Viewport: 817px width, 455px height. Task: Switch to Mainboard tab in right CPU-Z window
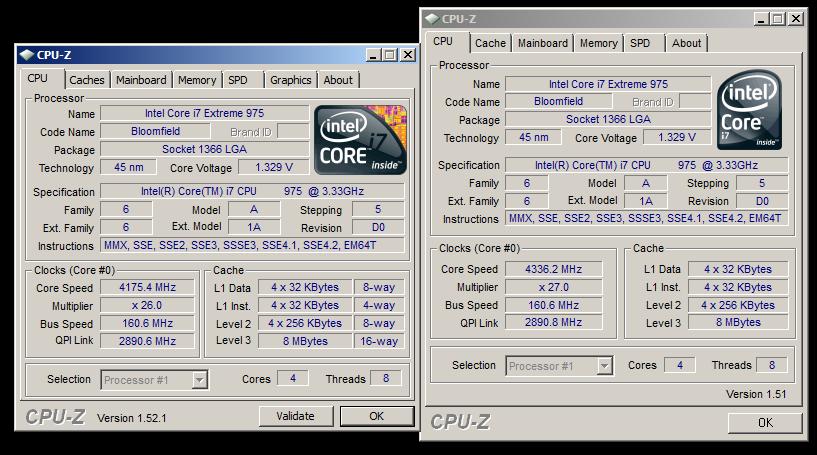coord(543,43)
